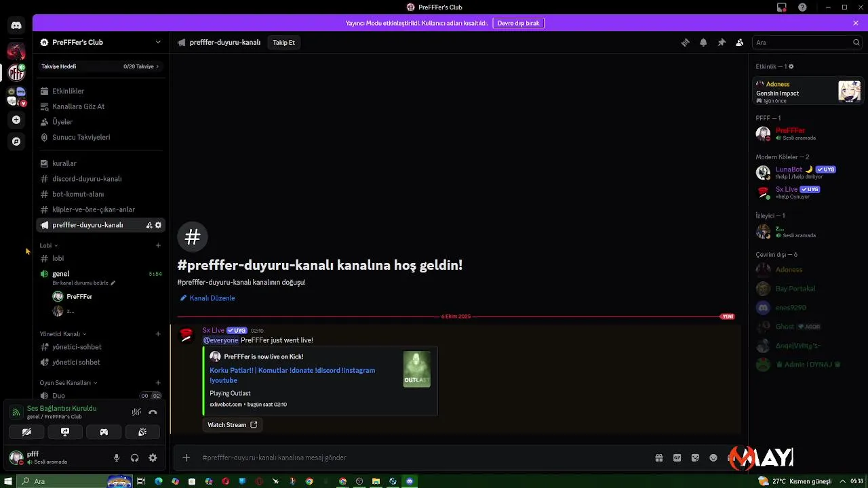Viewport: 868px width, 488px height.
Task: Open the emoji picker
Action: point(713,457)
